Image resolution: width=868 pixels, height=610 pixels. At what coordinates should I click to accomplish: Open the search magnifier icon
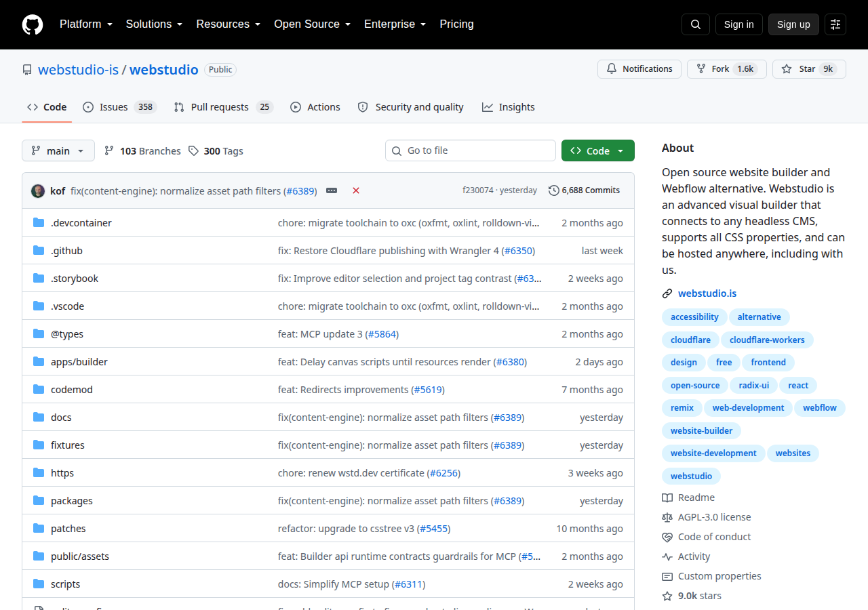[x=696, y=24]
